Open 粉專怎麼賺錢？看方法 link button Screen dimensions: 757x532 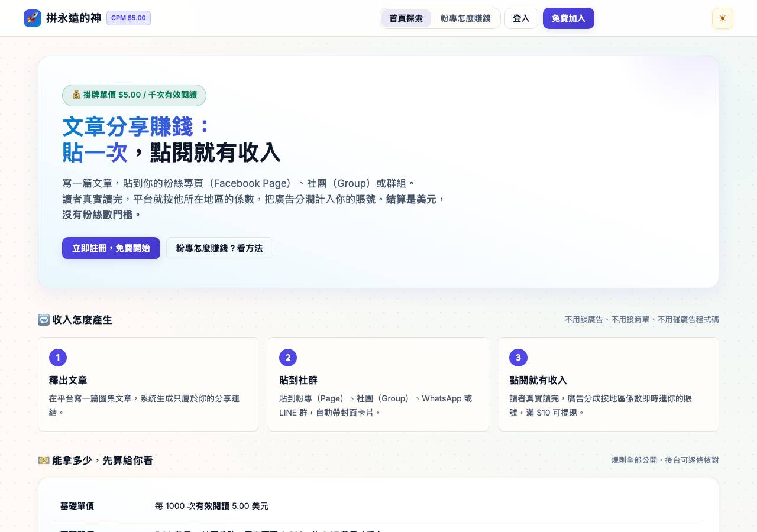pos(219,248)
